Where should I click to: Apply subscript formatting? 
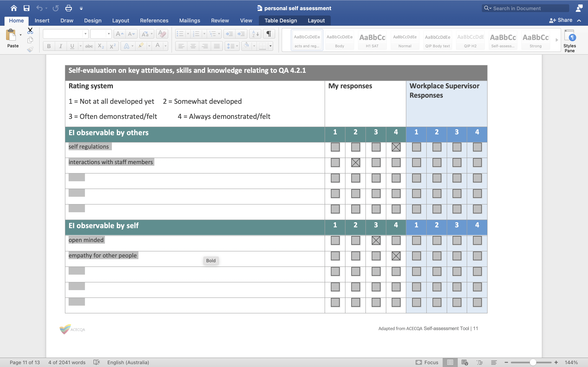(101, 46)
